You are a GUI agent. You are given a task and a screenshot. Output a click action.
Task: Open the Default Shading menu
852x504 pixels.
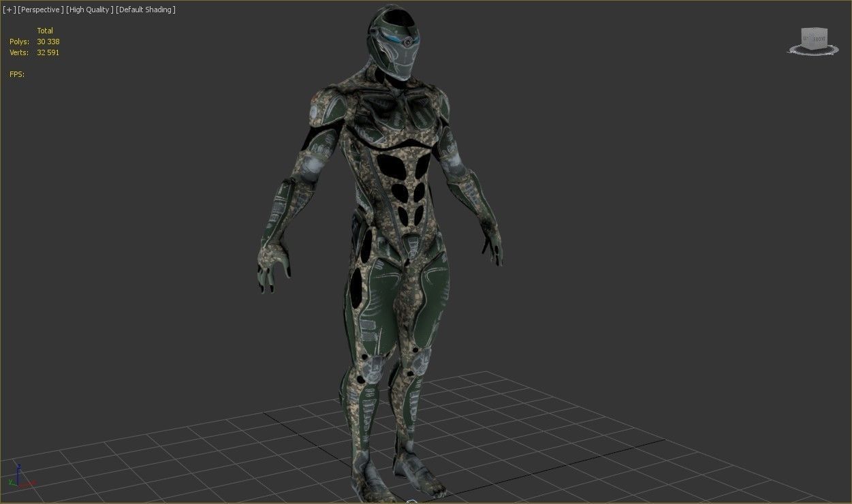[x=146, y=10]
